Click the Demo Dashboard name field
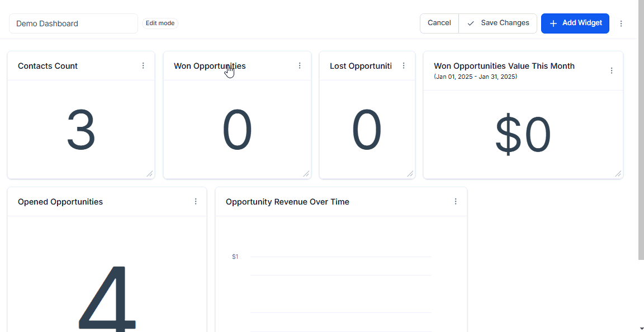 click(x=74, y=23)
